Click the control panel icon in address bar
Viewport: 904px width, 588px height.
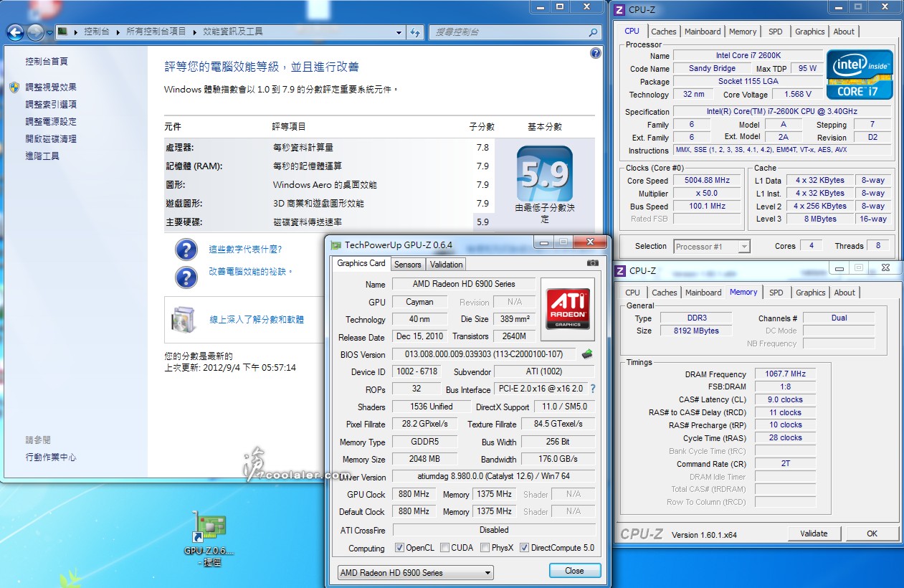click(x=64, y=32)
